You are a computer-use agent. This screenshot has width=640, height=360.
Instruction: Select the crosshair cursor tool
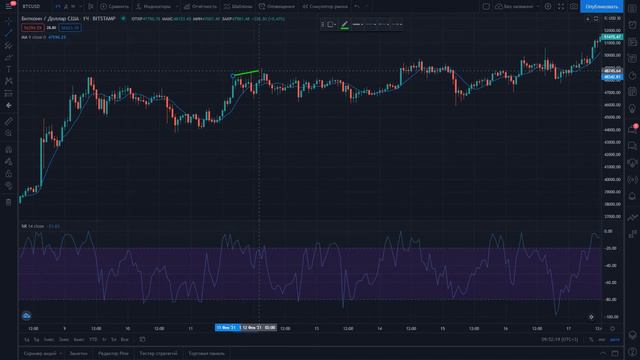[9, 21]
